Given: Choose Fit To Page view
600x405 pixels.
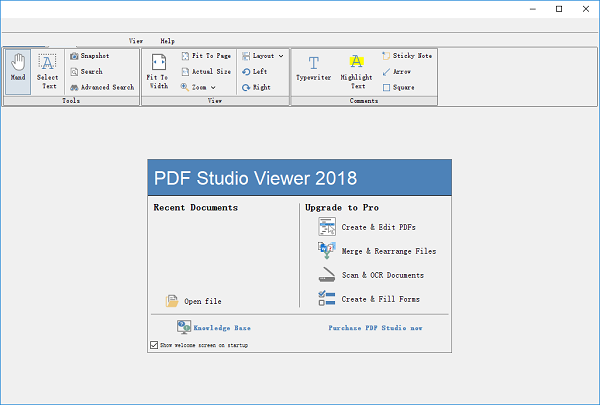Looking at the screenshot, I should tap(206, 56).
